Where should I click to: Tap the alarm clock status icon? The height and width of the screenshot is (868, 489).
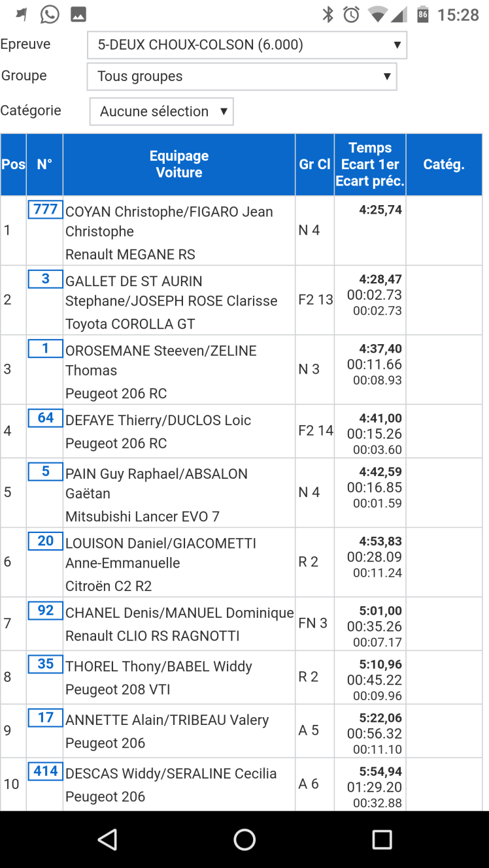351,14
